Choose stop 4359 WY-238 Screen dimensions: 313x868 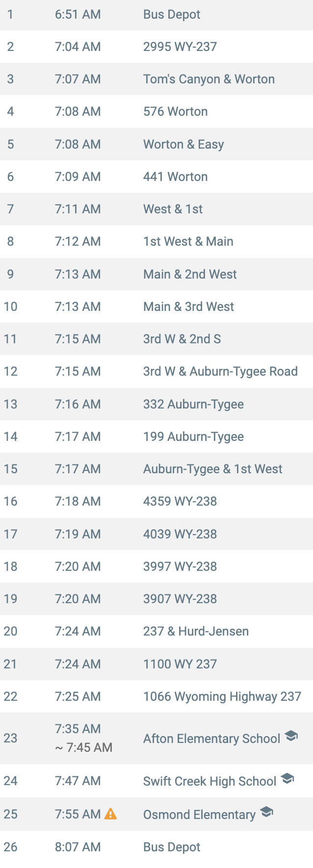pyautogui.click(x=156, y=501)
